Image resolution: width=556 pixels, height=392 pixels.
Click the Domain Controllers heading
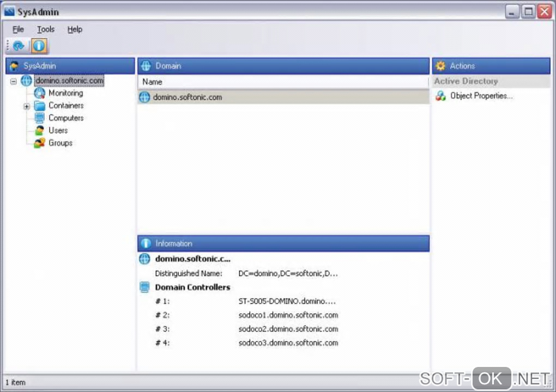pos(192,287)
